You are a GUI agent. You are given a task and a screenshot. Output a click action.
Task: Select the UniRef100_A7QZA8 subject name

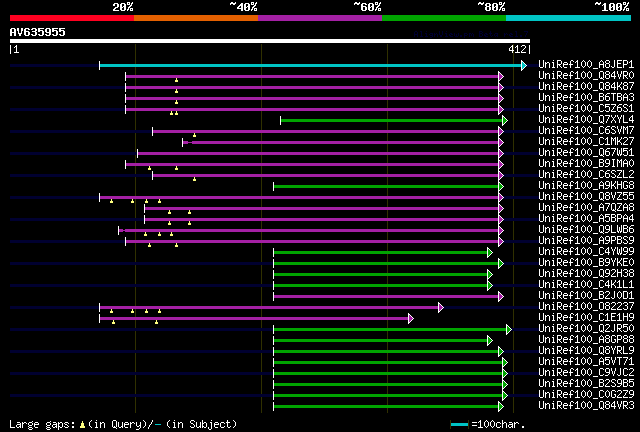(586, 208)
